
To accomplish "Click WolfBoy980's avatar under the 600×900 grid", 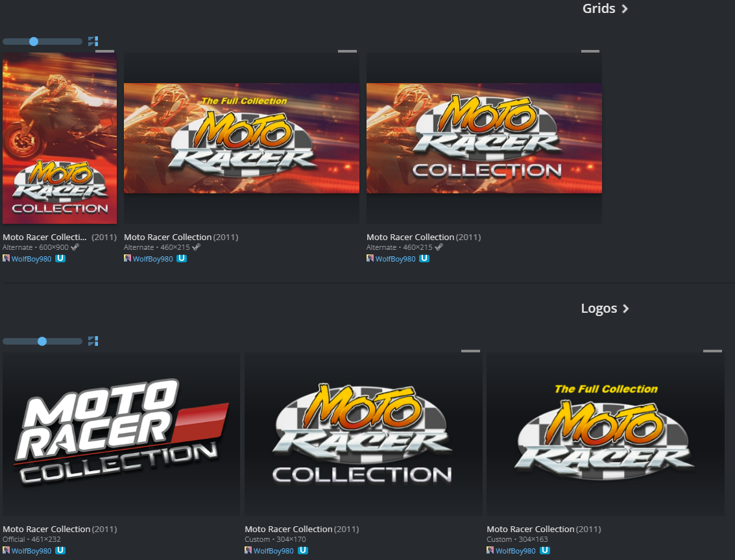I will (x=6, y=258).
